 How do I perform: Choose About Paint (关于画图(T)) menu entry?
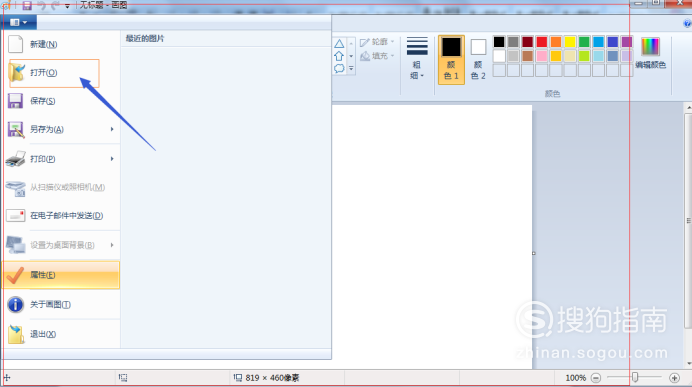pos(61,304)
